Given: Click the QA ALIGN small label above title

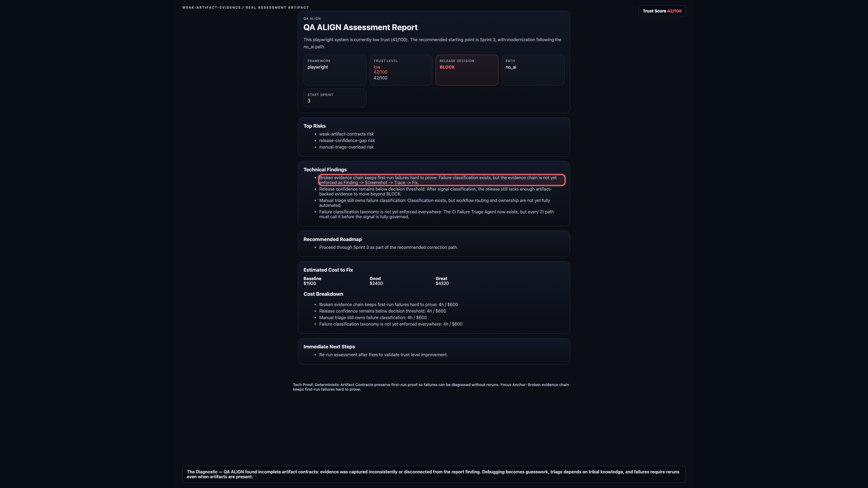Looking at the screenshot, I should (x=312, y=19).
